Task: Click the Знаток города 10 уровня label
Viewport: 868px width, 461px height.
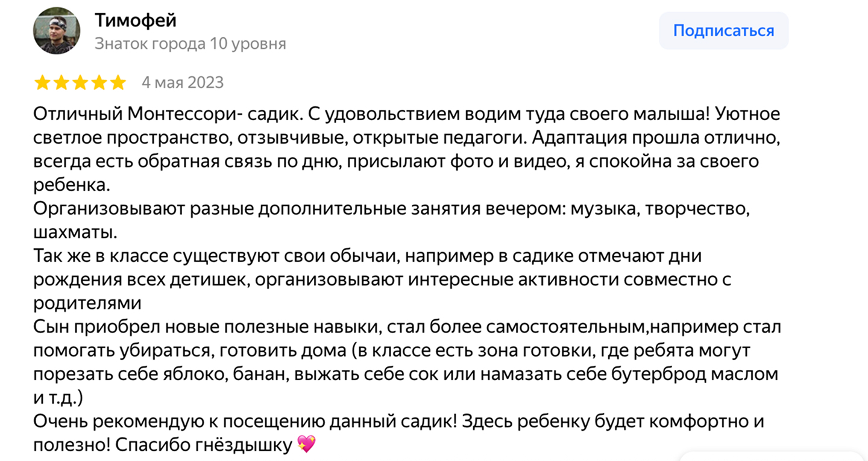Action: [x=190, y=44]
